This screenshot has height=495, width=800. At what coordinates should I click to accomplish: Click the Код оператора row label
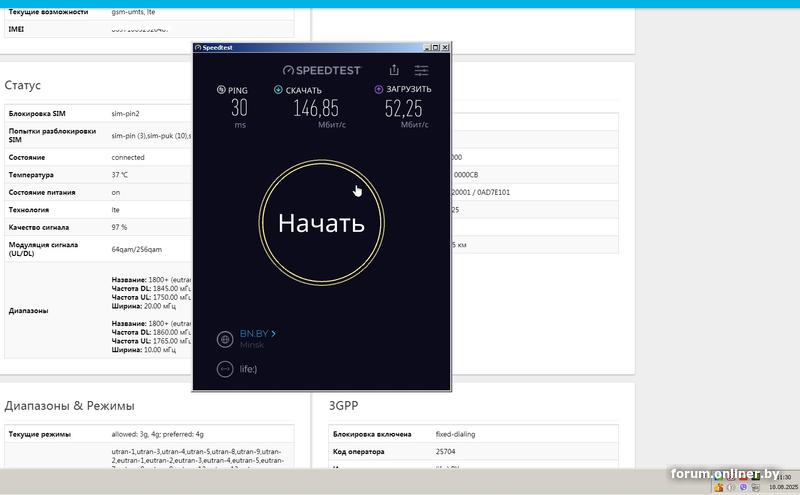click(359, 452)
